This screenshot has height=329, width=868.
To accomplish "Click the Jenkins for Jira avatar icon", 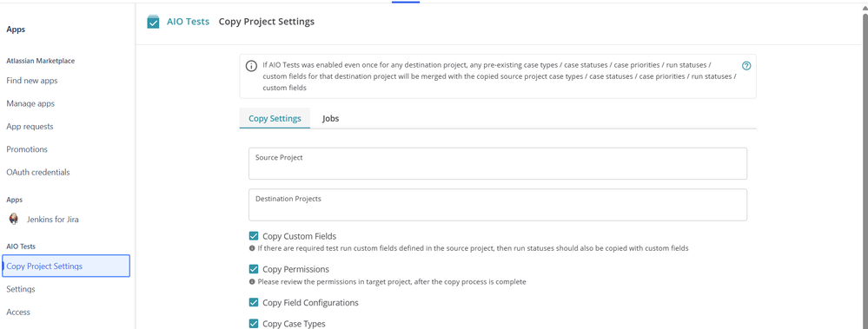I will 15,219.
